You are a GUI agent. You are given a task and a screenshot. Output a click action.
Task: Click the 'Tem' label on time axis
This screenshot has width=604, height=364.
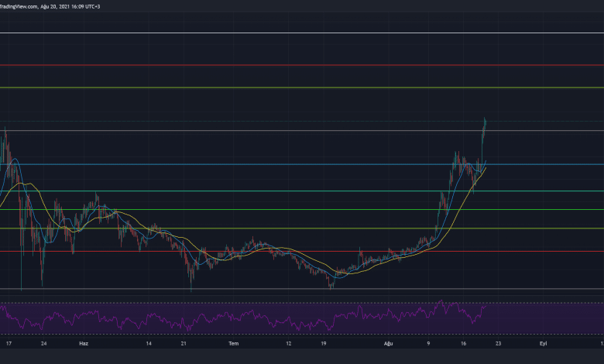[234, 342]
